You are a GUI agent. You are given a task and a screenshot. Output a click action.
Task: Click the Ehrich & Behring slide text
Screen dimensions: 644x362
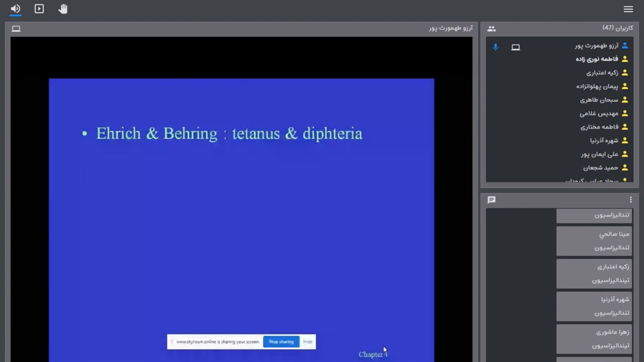(x=229, y=134)
